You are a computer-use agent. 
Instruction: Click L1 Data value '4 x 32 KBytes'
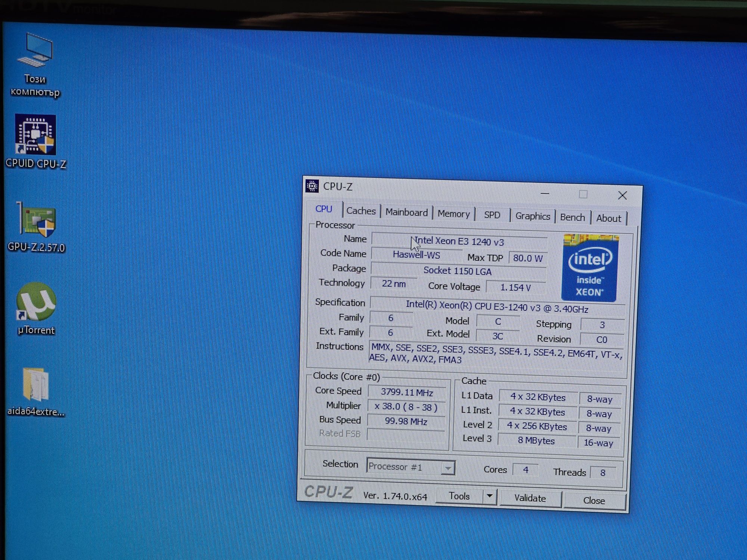point(538,397)
